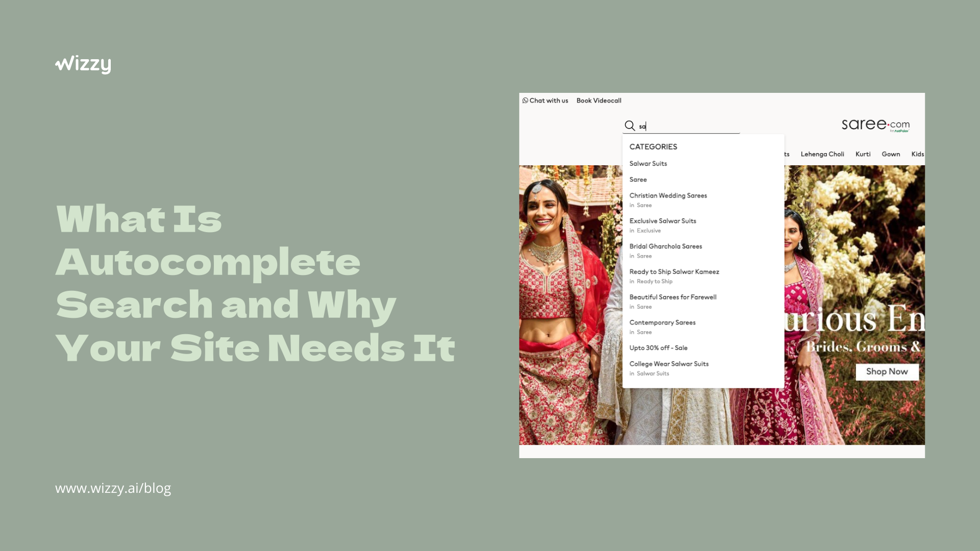Click the search icon in the search bar
This screenshot has height=551, width=980.
629,126
